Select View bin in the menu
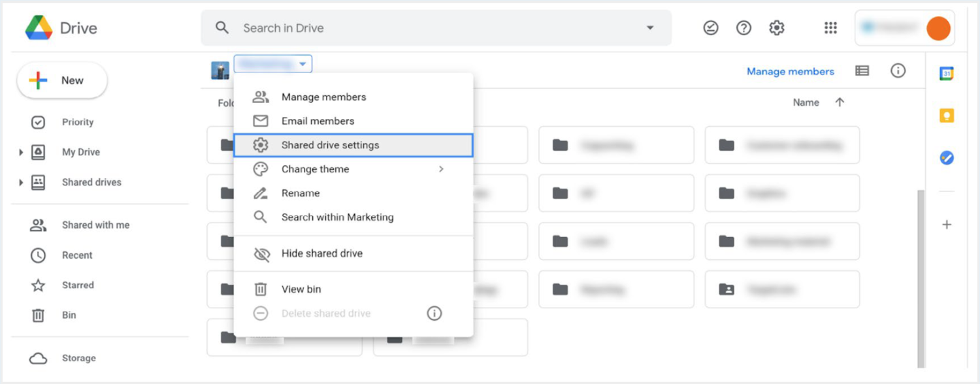Image resolution: width=980 pixels, height=384 pixels. 353,289
